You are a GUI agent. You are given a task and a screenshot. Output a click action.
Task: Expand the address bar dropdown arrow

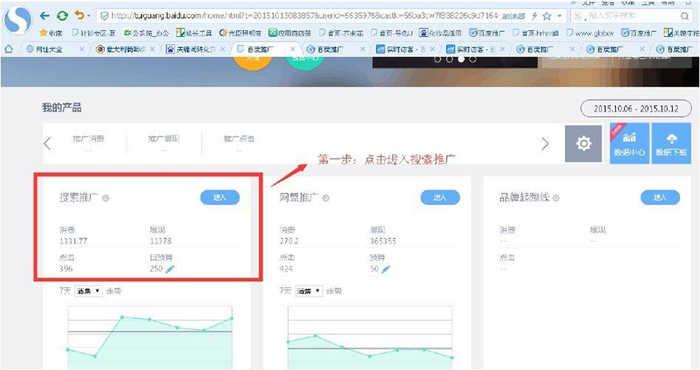pyautogui.click(x=559, y=16)
